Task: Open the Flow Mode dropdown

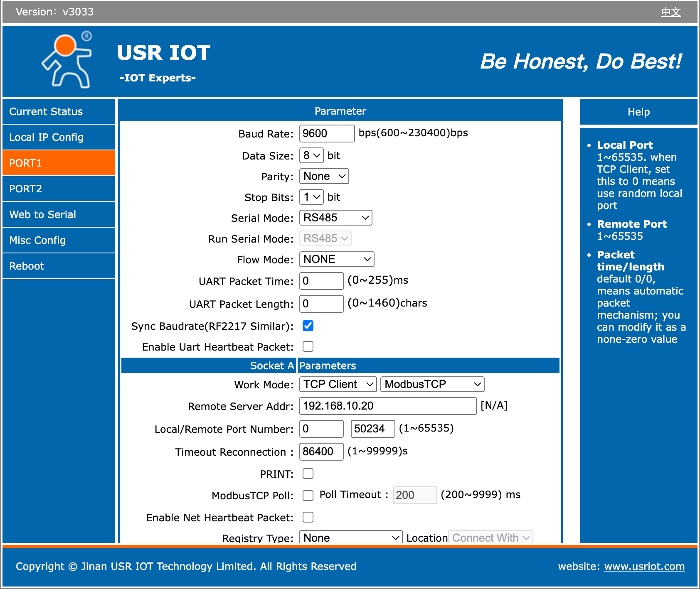Action: (x=337, y=259)
